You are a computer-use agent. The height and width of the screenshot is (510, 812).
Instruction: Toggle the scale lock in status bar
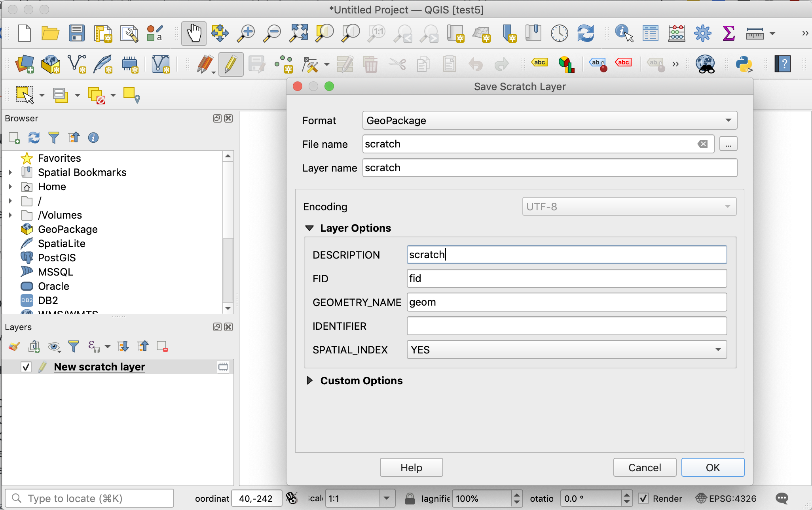[410, 499]
